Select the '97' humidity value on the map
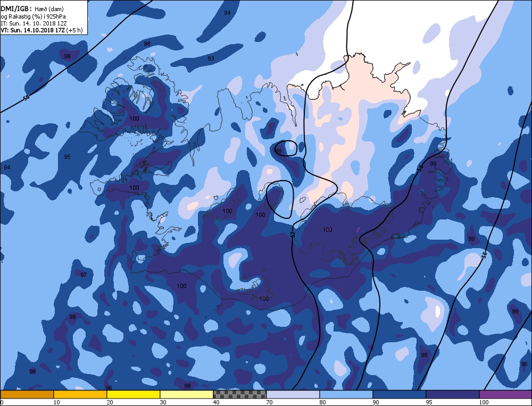The width and height of the screenshot is (532, 406). click(x=84, y=275)
